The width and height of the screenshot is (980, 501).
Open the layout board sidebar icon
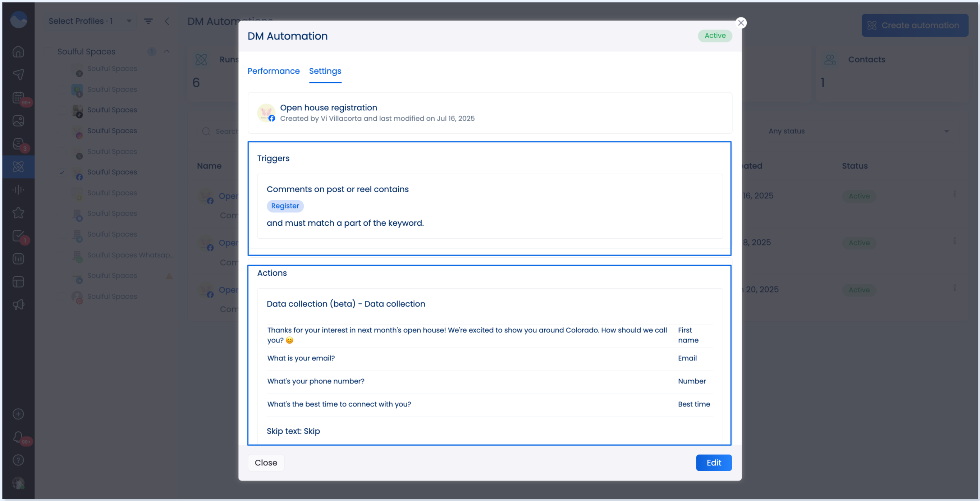coord(18,282)
